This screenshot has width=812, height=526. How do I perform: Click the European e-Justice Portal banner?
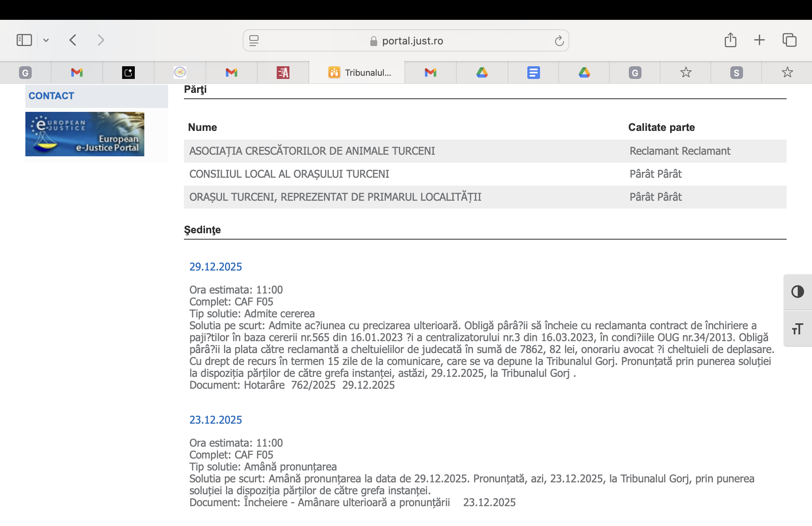coord(85,134)
